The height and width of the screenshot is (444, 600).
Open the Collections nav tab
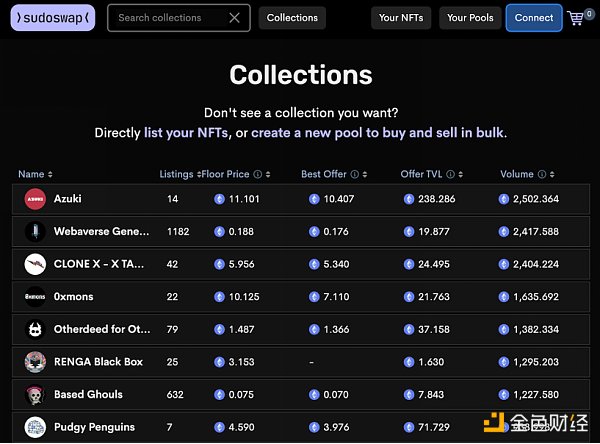tap(292, 18)
